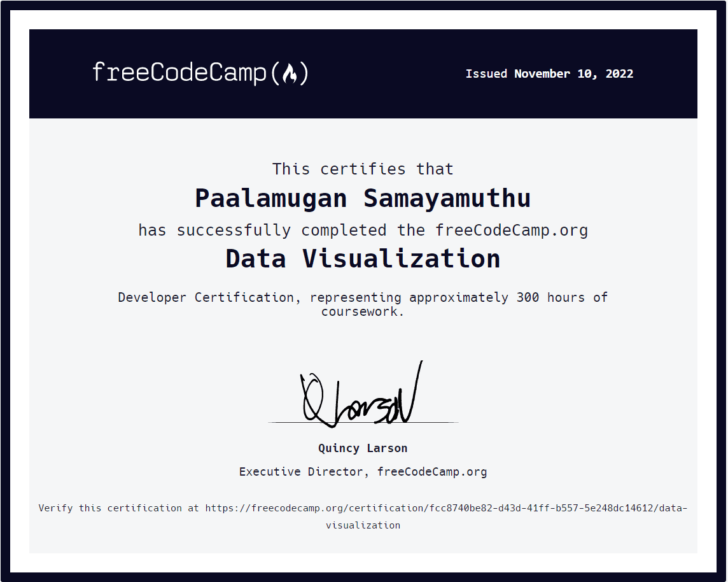Select the name Paalamugan Samayamuthu
728x582 pixels.
point(363,199)
